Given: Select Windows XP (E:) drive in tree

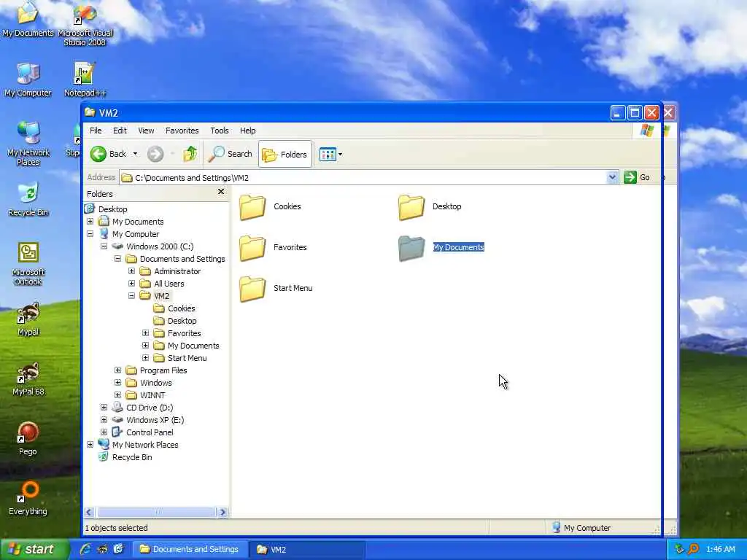Looking at the screenshot, I should pos(155,420).
